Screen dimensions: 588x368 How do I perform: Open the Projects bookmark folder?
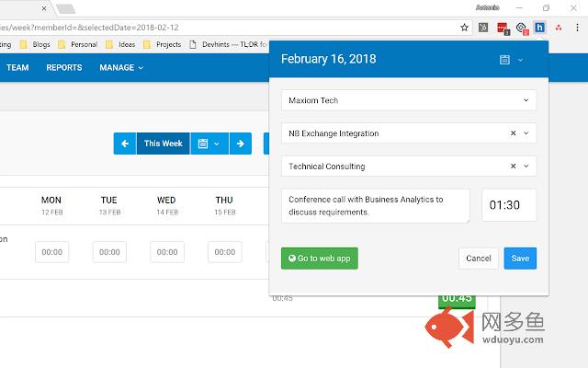coord(163,44)
